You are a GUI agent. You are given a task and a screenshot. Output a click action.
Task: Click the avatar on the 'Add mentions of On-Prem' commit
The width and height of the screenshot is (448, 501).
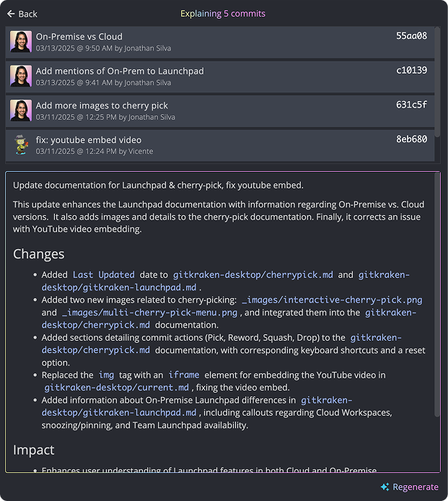click(21, 76)
